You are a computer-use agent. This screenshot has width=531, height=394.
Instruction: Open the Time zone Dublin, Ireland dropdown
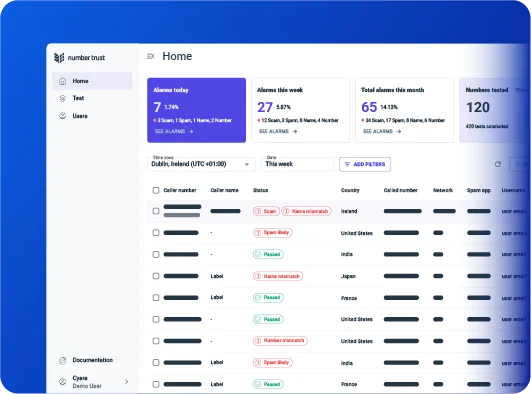click(x=201, y=164)
